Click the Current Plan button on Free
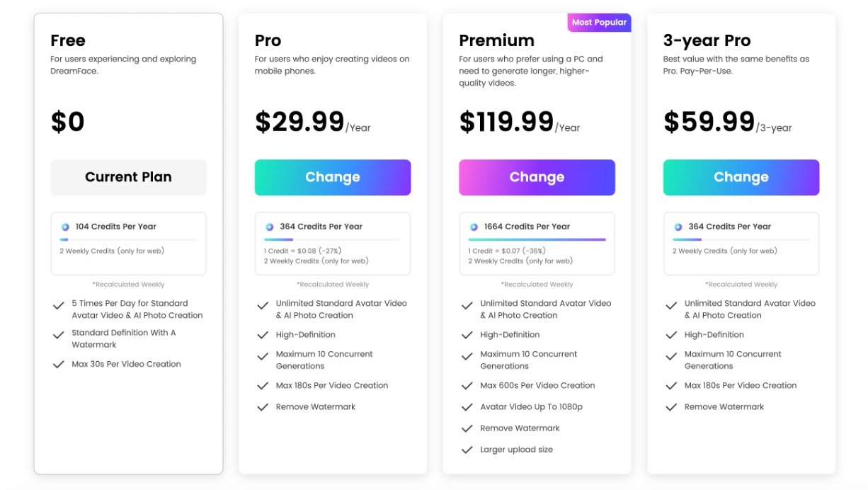Image resolution: width=868 pixels, height=490 pixels. 128,177
